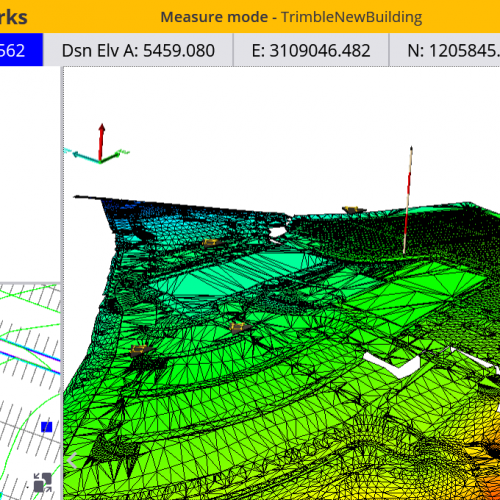Click the green axis arrow of orientation gizmo
500x500 pixels.
tap(112, 156)
